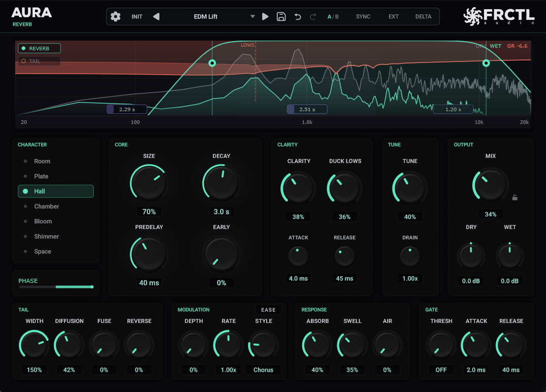Click the INIT button
Viewport: 546px width, 392px height.
pos(137,16)
